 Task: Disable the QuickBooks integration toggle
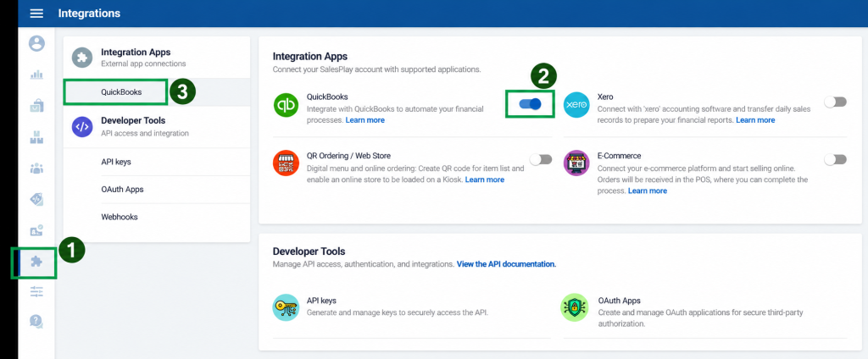tap(530, 103)
